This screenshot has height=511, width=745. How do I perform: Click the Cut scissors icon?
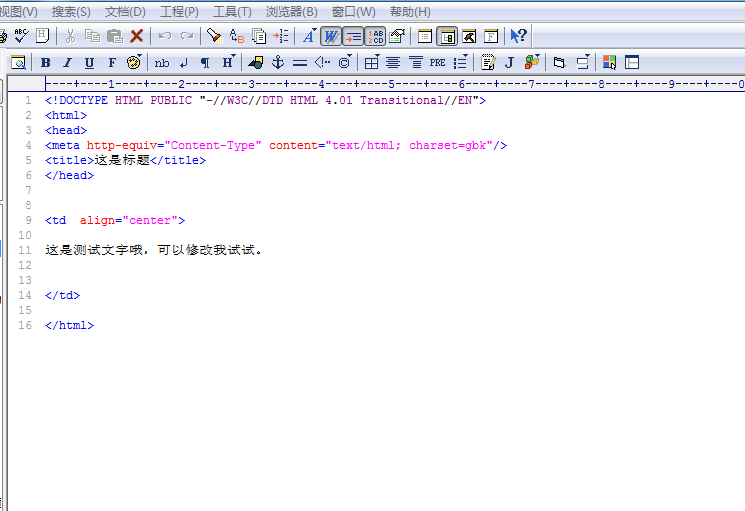coord(70,36)
